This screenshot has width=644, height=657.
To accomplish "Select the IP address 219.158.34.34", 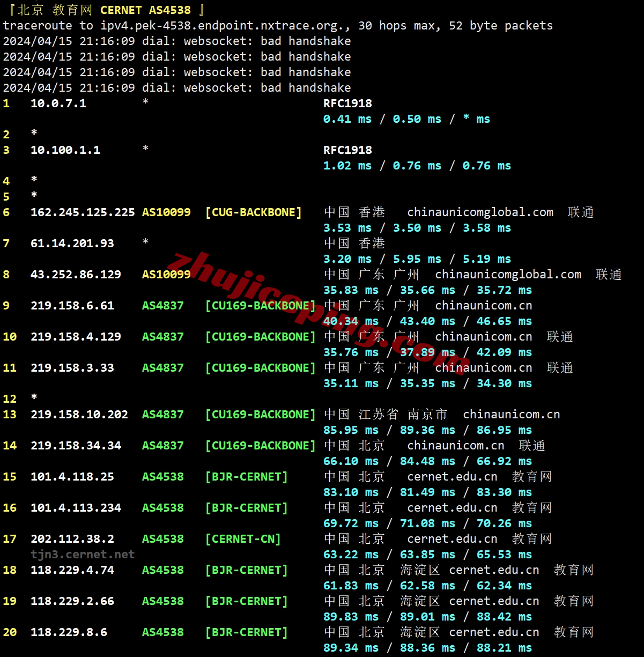I will (x=76, y=446).
